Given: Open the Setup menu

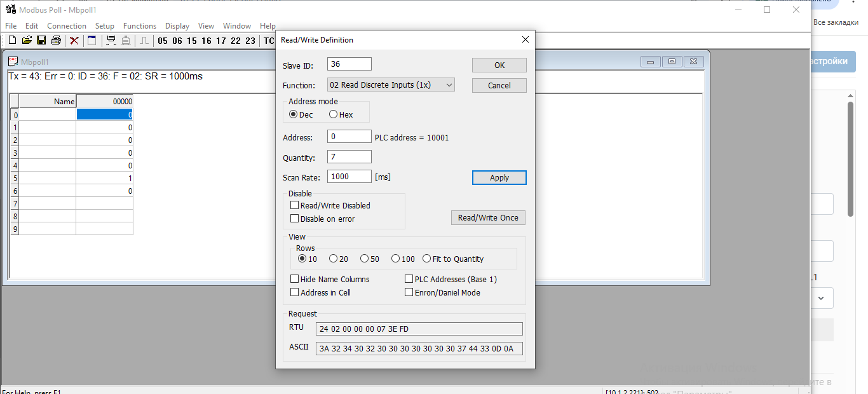Looking at the screenshot, I should tap(105, 26).
